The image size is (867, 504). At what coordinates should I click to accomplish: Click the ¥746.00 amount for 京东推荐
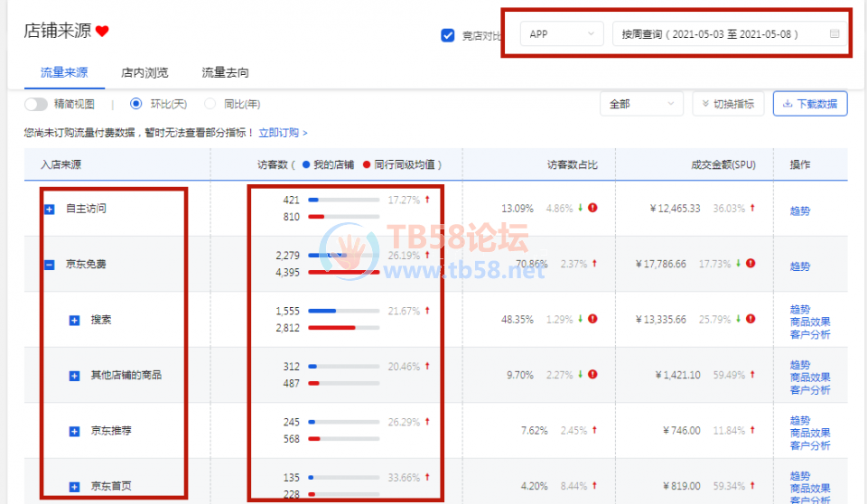682,430
